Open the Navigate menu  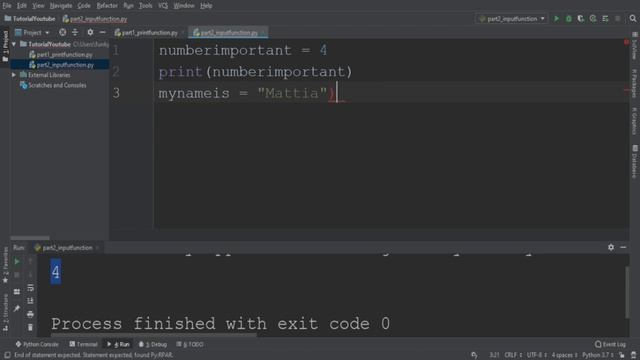point(60,6)
